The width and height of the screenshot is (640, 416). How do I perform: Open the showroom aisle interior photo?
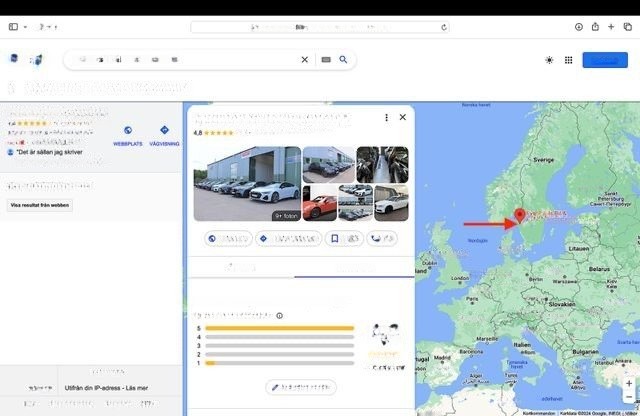point(382,165)
